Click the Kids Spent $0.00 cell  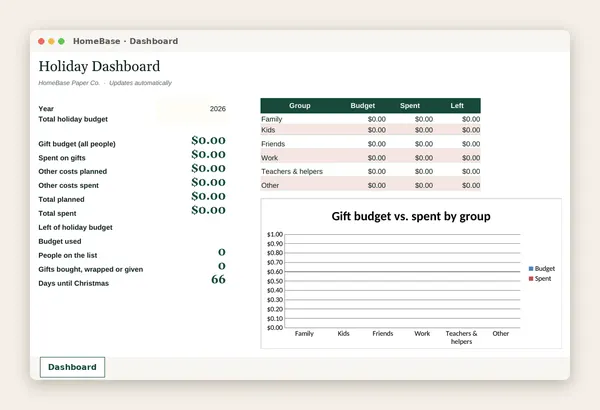424,130
